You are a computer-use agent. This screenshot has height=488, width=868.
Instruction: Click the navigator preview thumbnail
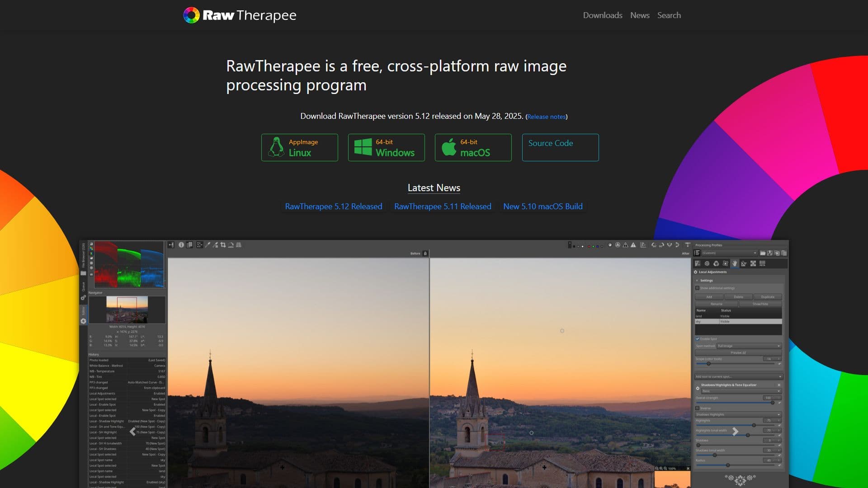(127, 309)
